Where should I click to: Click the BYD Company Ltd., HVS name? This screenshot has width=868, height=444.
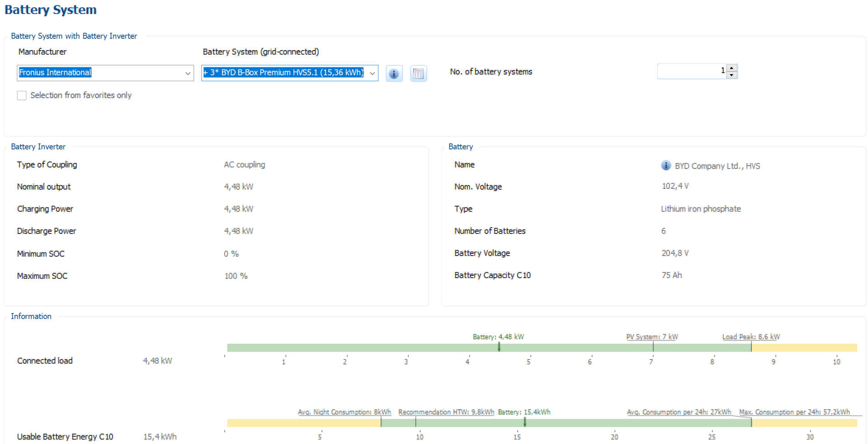tap(717, 166)
